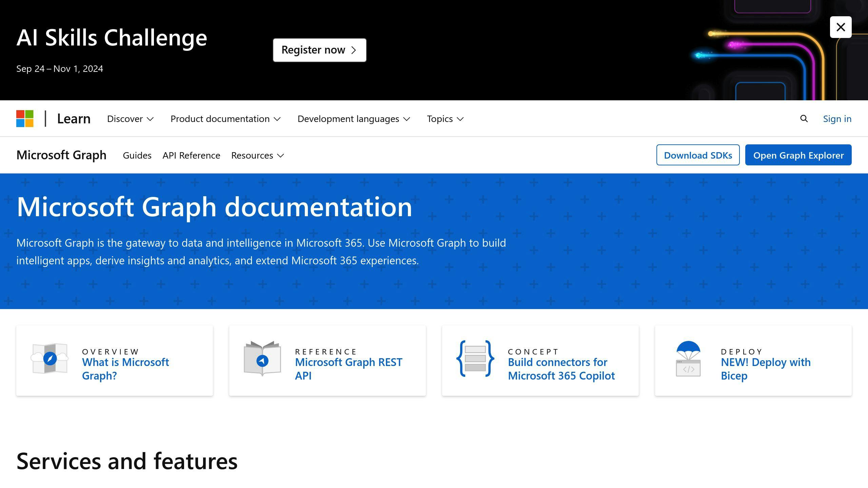Click the CONCEPT label
Viewport: 868px width, 488px height.
point(533,351)
